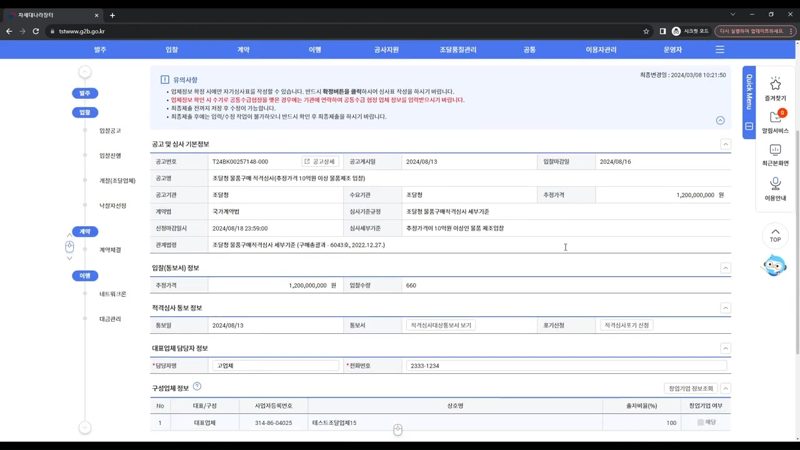Open 계약 top menu
Viewport: 800px width, 450px height.
click(243, 49)
